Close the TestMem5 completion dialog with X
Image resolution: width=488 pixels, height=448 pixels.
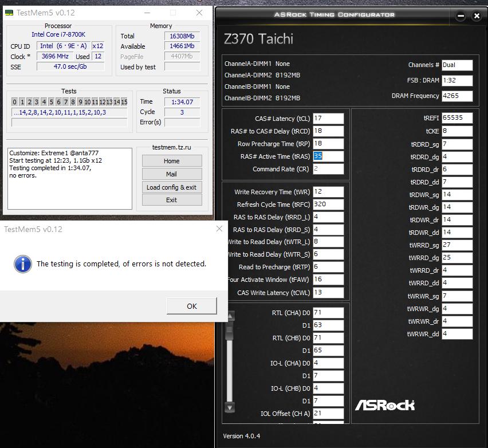pyautogui.click(x=219, y=229)
